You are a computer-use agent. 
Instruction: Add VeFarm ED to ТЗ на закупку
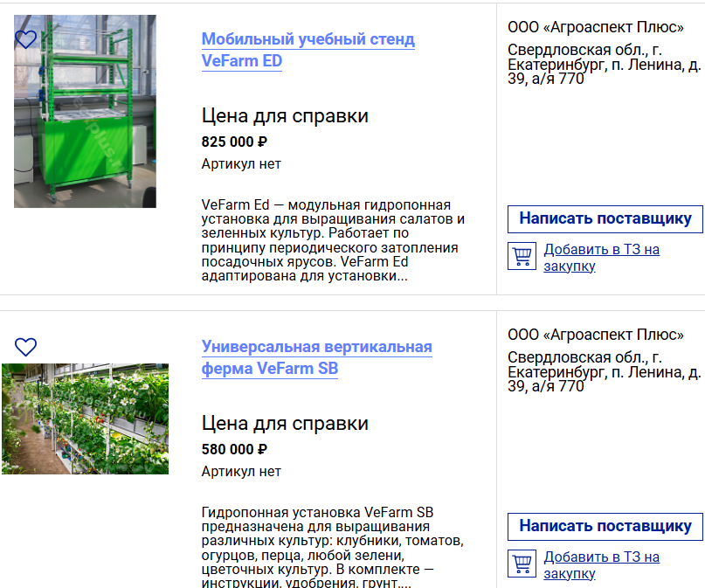coord(602,257)
